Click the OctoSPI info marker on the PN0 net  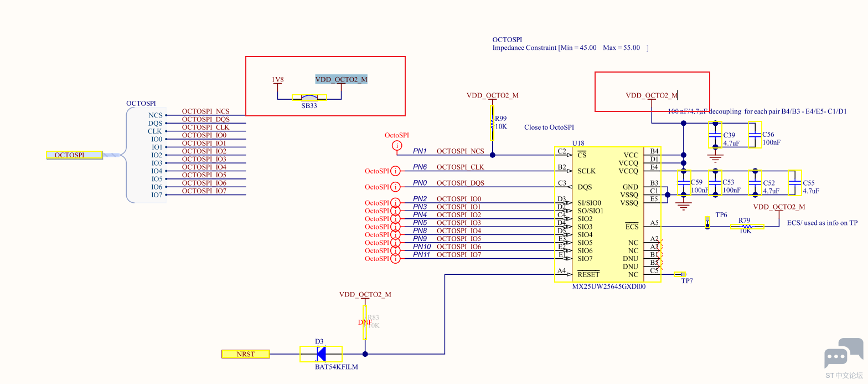395,187
